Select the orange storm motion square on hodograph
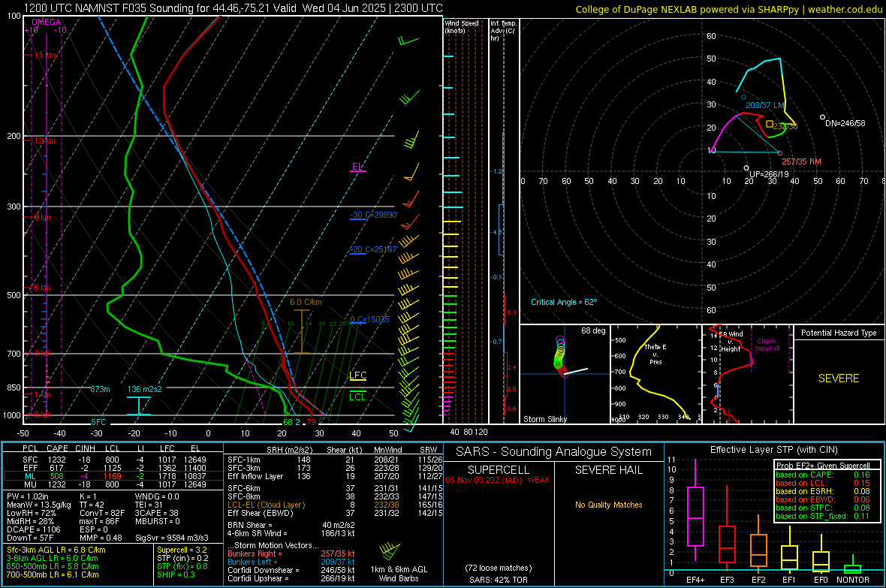The width and height of the screenshot is (886, 588). [769, 124]
